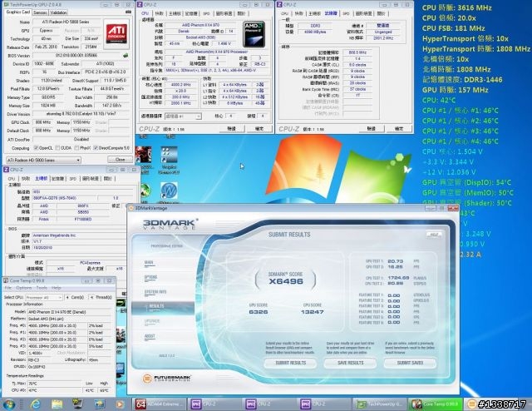Open OPTIONS section in 3DMark Vantage
Screen dimensions: 532x411
click(150, 277)
